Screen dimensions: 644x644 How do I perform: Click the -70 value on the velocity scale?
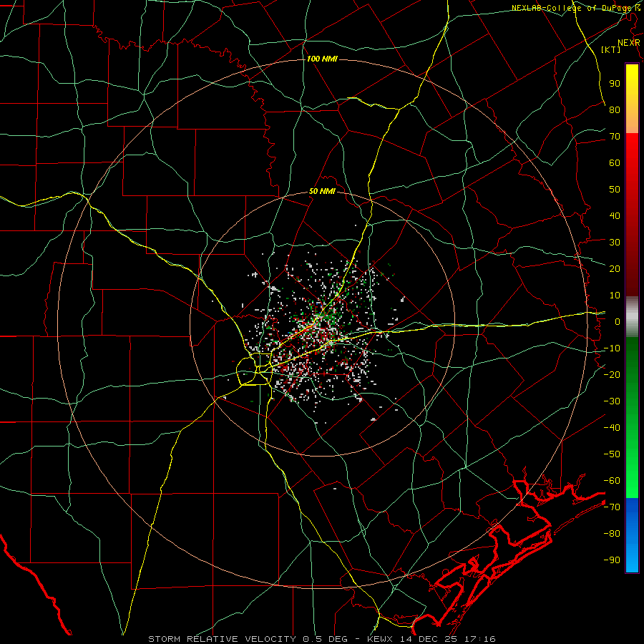(612, 507)
